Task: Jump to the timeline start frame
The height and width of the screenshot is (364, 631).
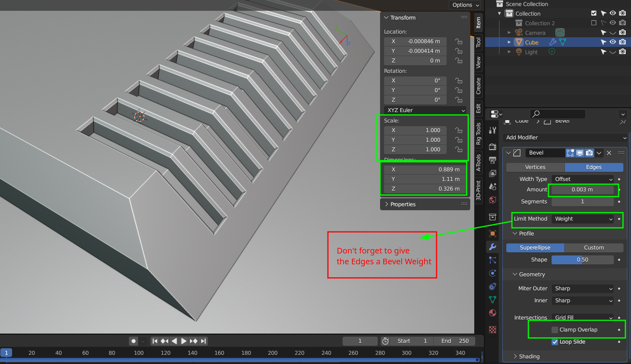Action: pos(155,341)
